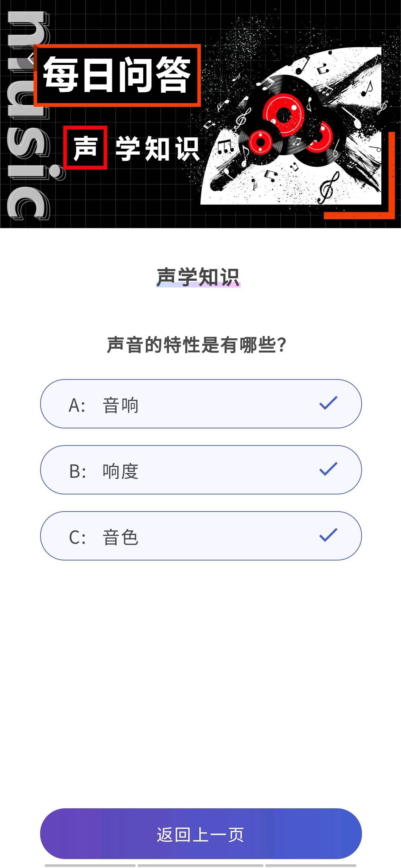This screenshot has height=868, width=401.
Task: Tap the red boxed 声 character
Action: click(85, 147)
